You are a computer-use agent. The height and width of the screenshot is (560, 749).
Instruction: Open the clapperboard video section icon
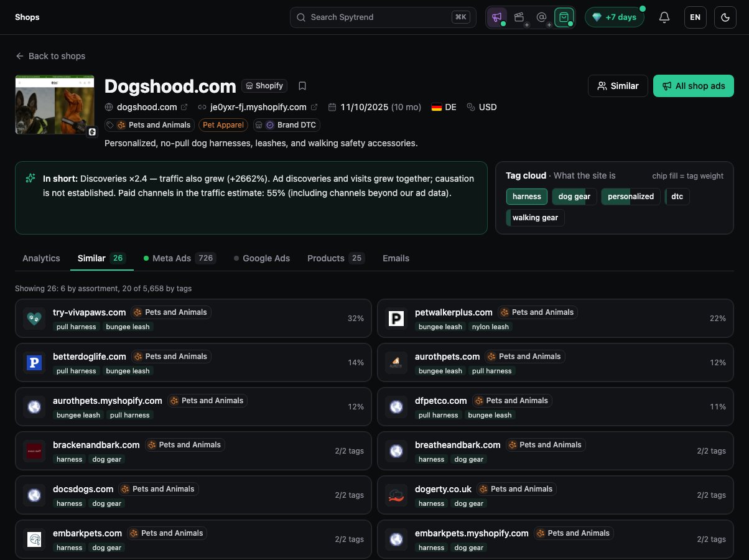(x=519, y=17)
